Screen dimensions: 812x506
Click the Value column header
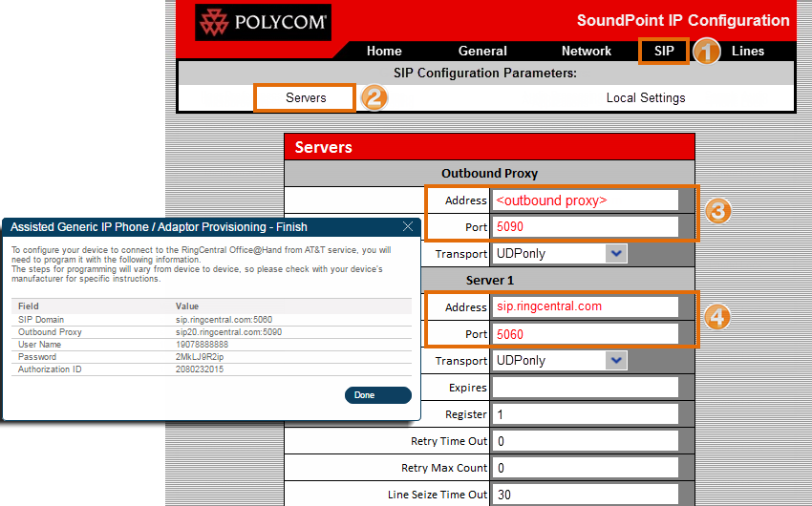click(x=187, y=306)
